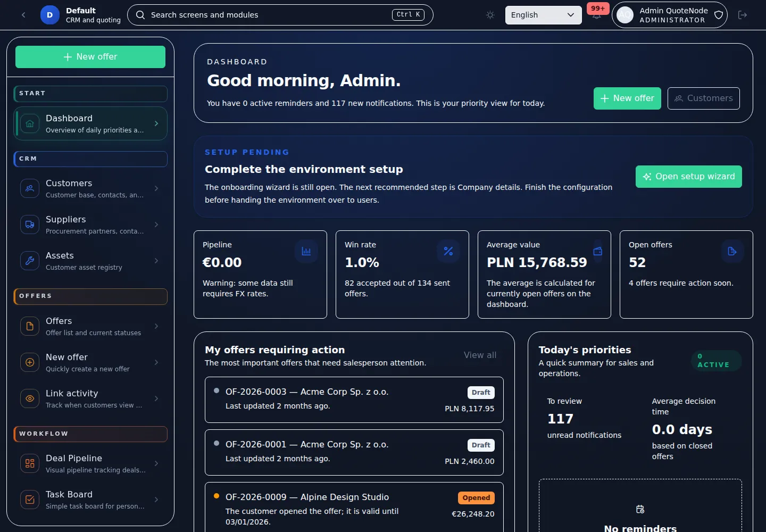Click the back arrow in top bar
The image size is (766, 532).
[23, 15]
